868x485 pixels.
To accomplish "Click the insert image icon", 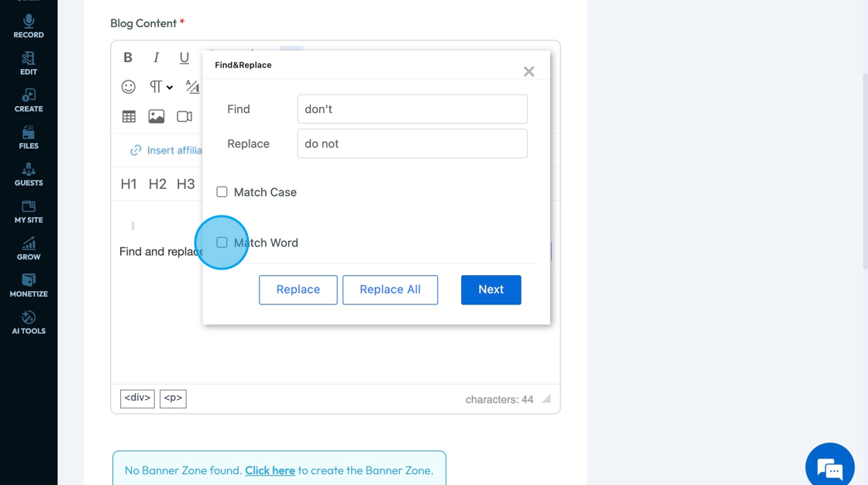I will (157, 116).
